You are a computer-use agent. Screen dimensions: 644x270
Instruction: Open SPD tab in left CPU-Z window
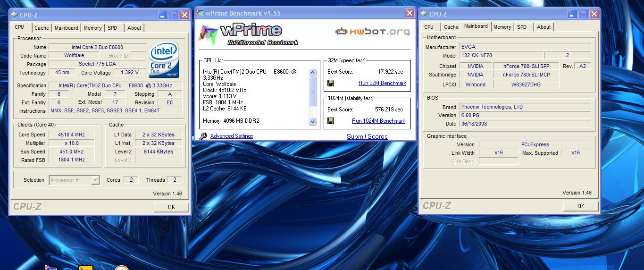112,28
